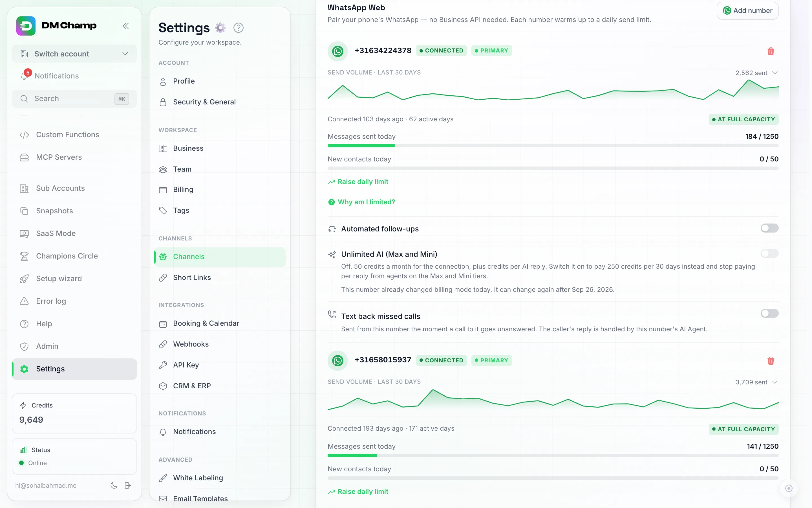The height and width of the screenshot is (508, 812).
Task: Click the send volume chart for +31634224378
Action: [553, 90]
